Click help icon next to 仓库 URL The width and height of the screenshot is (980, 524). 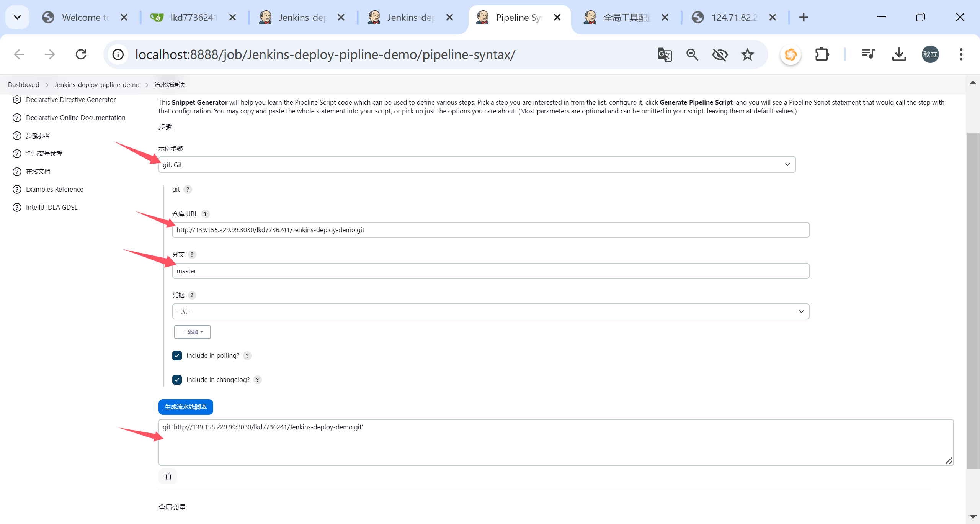click(x=206, y=214)
